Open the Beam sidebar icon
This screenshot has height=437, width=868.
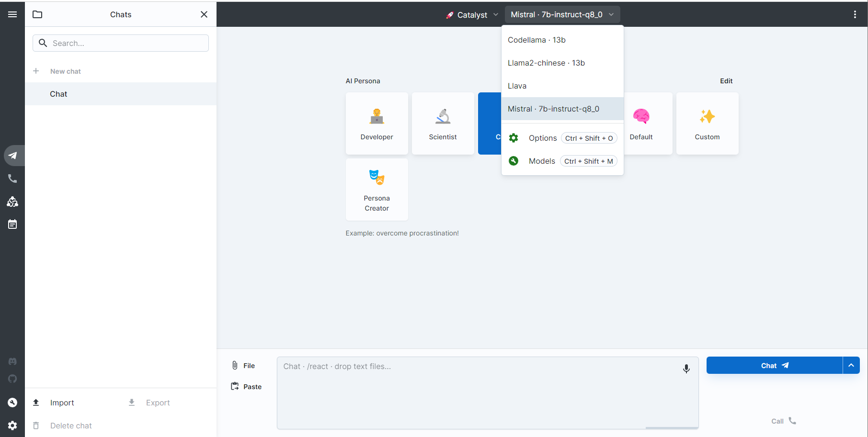(12, 202)
